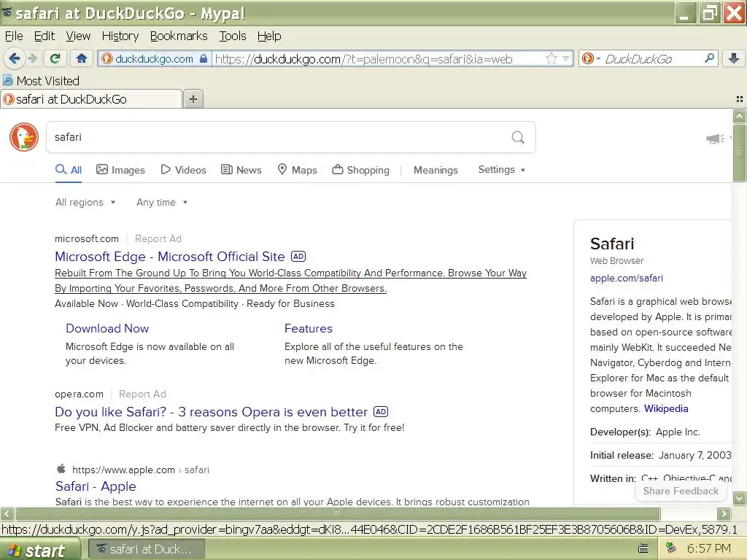Expand the Any time filter

161,203
